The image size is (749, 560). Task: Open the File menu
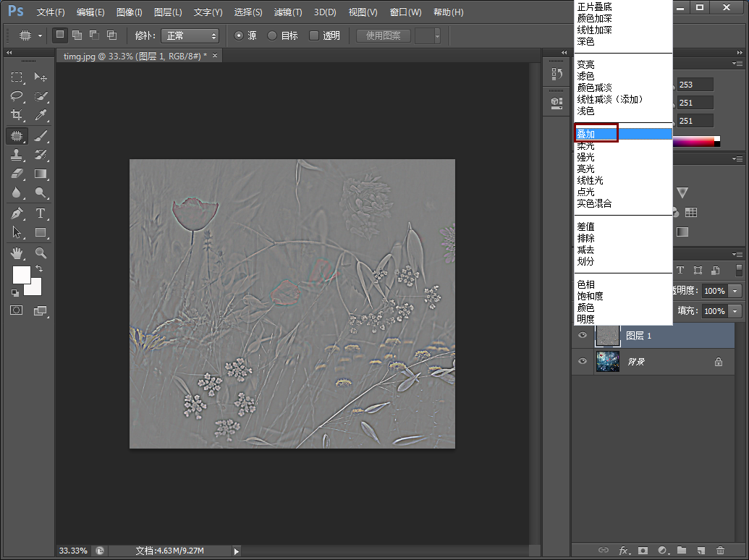pyautogui.click(x=51, y=12)
